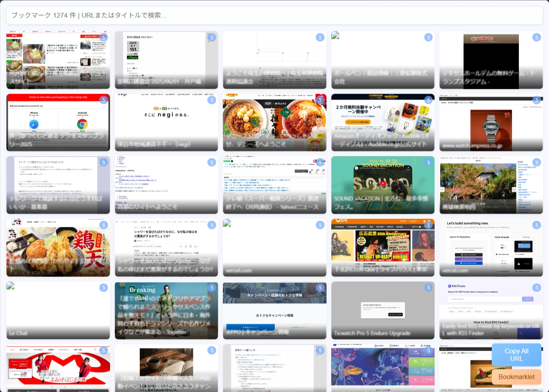The width and height of the screenshot is (549, 392).
Task: Open the Amazon Audible bookmark card
Action: tap(383, 123)
